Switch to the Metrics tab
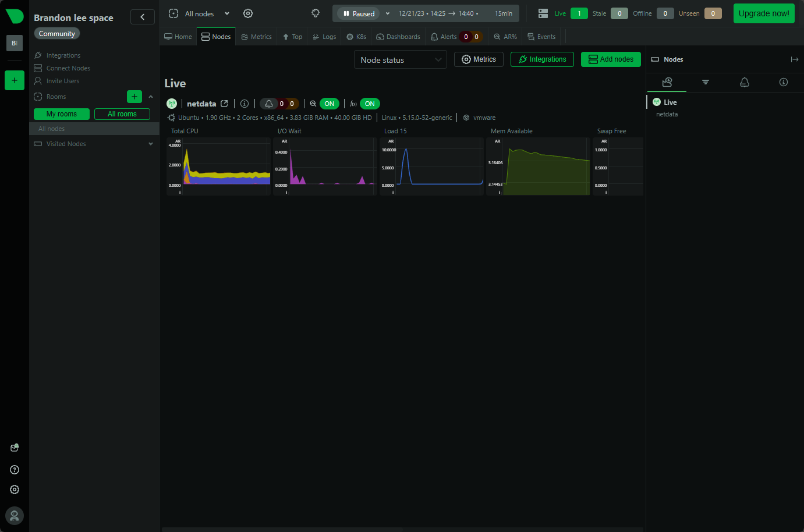 click(256, 37)
